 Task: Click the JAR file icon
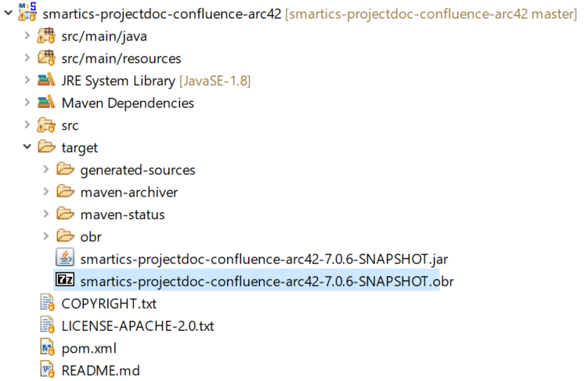(65, 258)
